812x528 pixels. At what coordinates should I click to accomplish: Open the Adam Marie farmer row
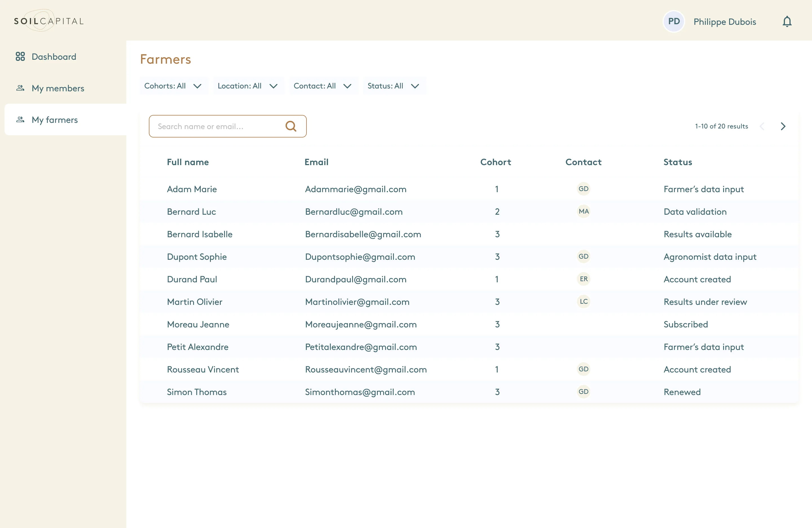click(x=469, y=189)
